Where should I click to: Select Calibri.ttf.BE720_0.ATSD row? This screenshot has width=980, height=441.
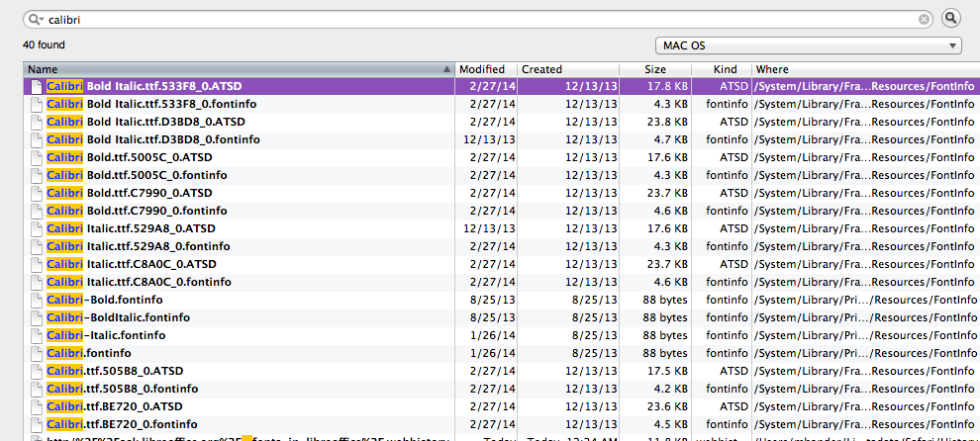[x=501, y=406]
